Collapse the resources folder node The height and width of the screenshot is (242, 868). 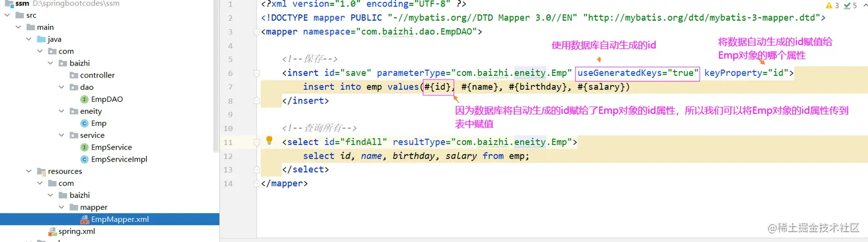(29, 171)
